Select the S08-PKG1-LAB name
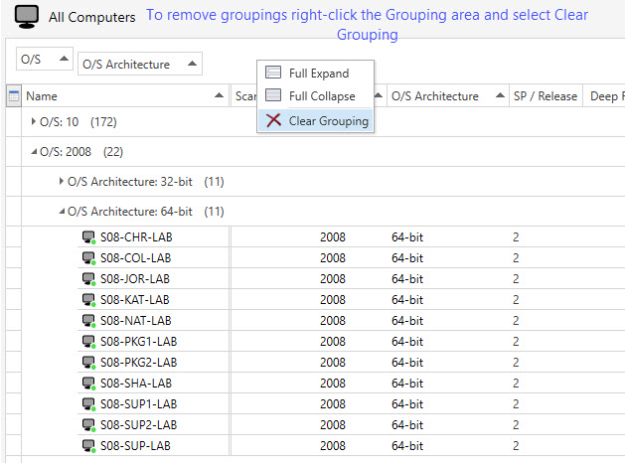 [x=138, y=342]
